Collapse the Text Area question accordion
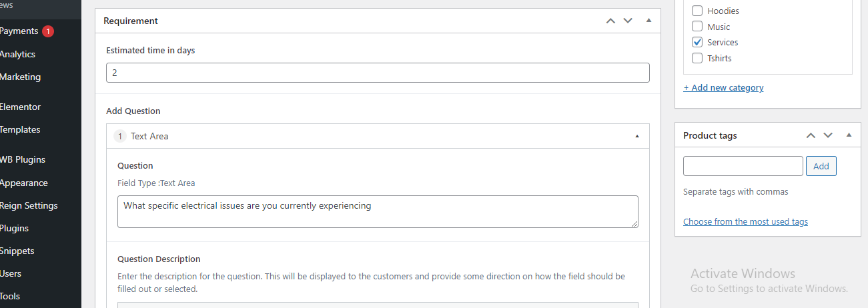The height and width of the screenshot is (308, 868). click(x=636, y=136)
